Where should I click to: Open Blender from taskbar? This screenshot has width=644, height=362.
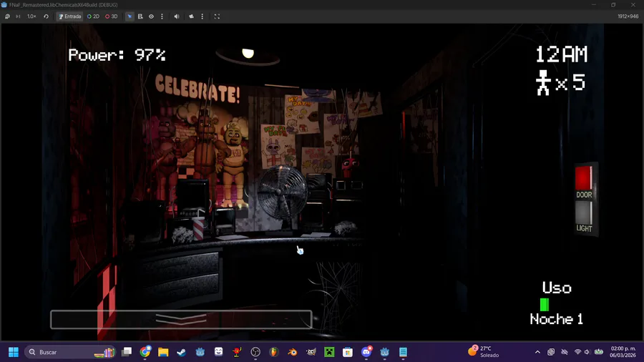293,352
